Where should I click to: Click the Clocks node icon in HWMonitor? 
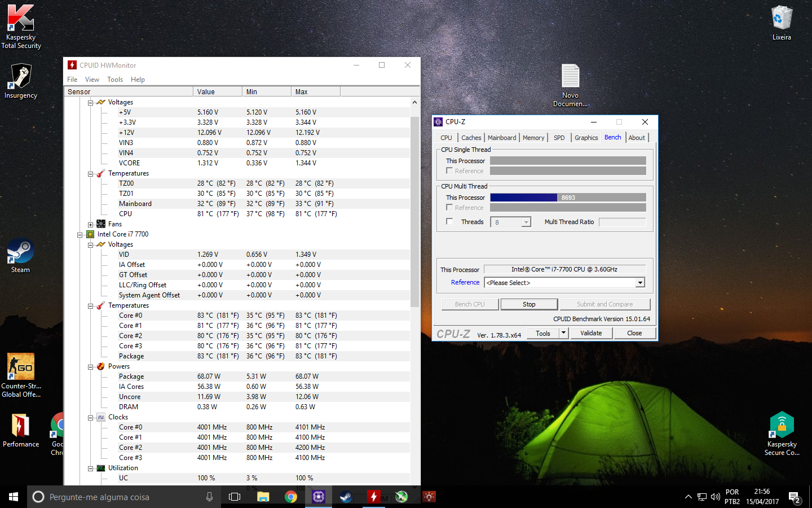coord(101,417)
